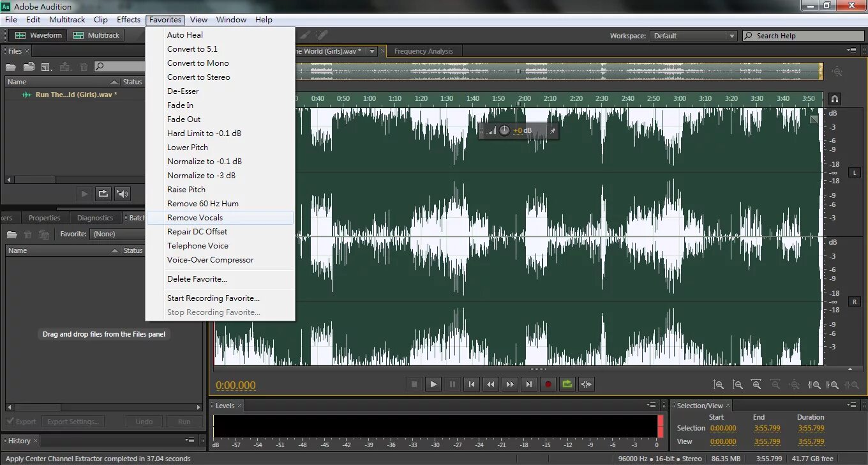Image resolution: width=868 pixels, height=465 pixels.
Task: Click View End time value
Action: (767, 441)
